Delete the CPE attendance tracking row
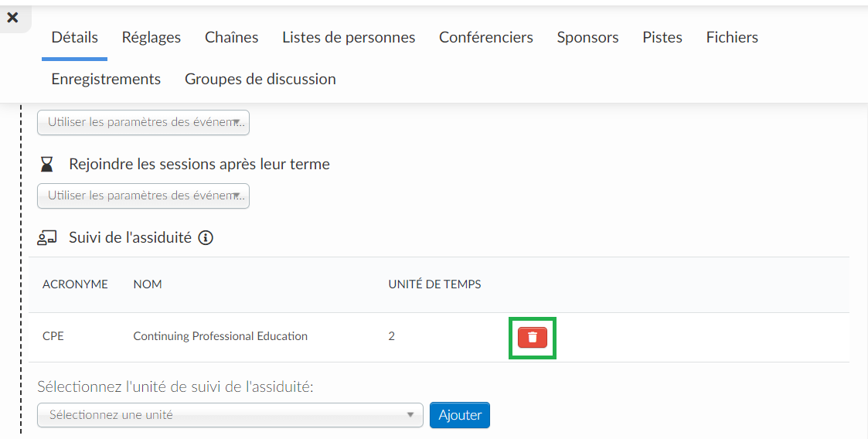 coord(532,337)
